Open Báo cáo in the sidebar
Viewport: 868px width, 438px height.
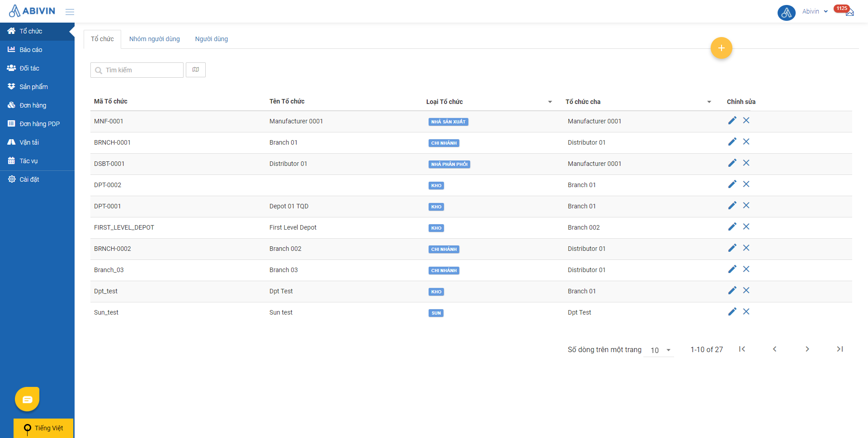tap(37, 50)
